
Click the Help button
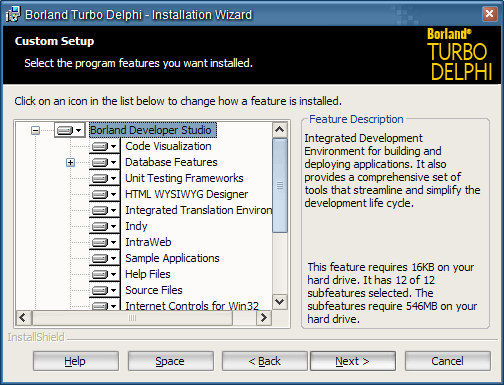76,361
